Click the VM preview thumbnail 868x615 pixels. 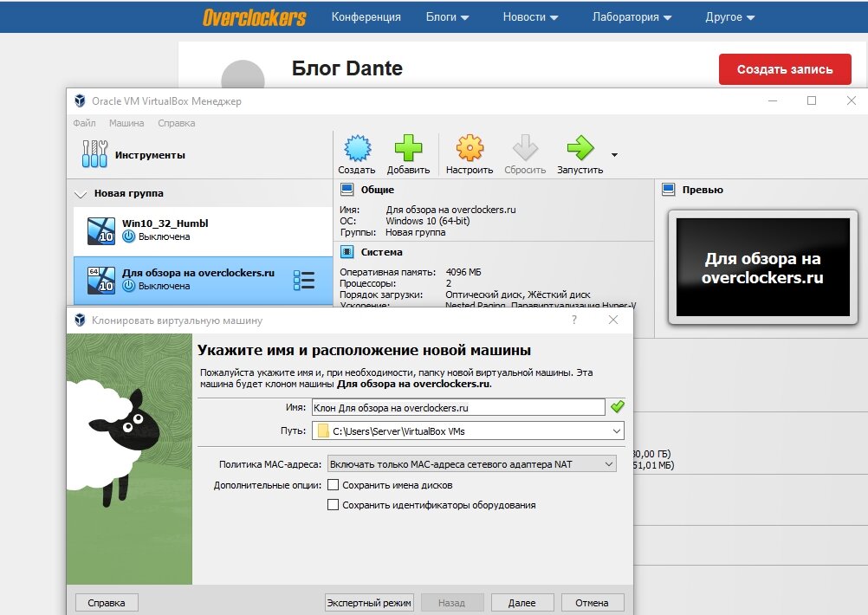[763, 268]
